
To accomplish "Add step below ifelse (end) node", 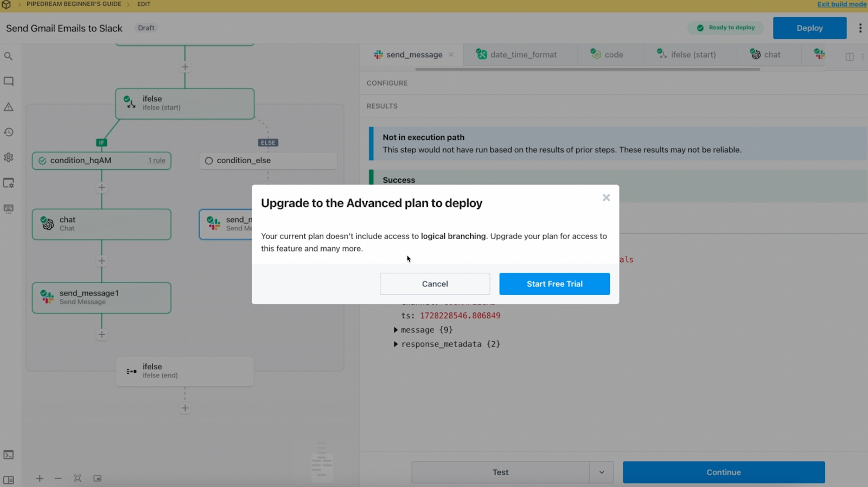I will coord(185,408).
